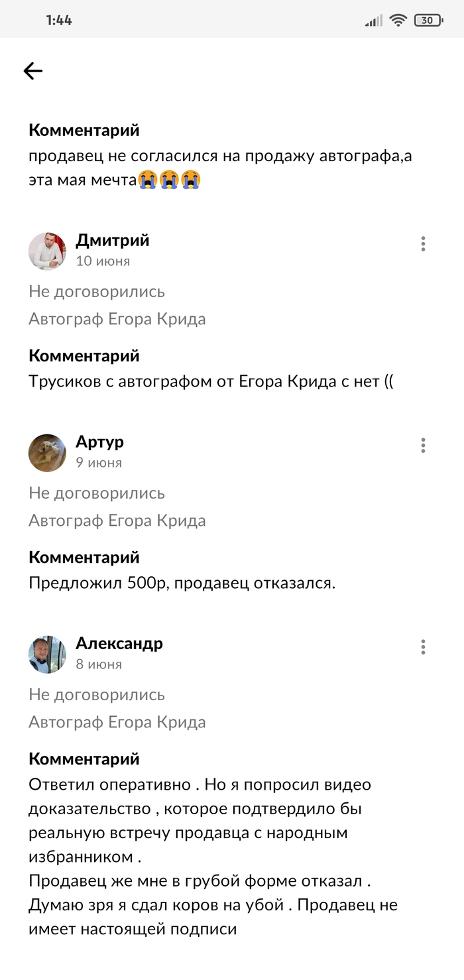This screenshot has height=980, width=464.
Task: Tap the status bar clock 1:44
Action: (x=59, y=20)
